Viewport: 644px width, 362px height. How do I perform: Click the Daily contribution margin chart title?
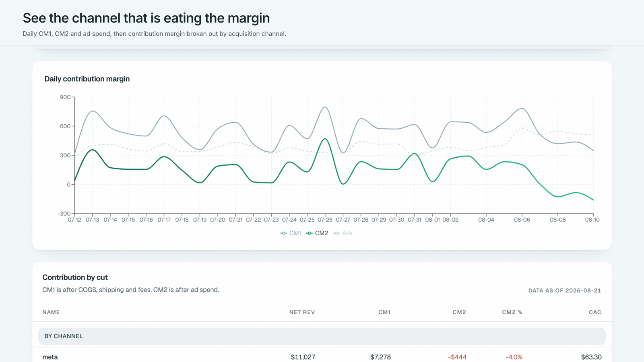coord(87,79)
